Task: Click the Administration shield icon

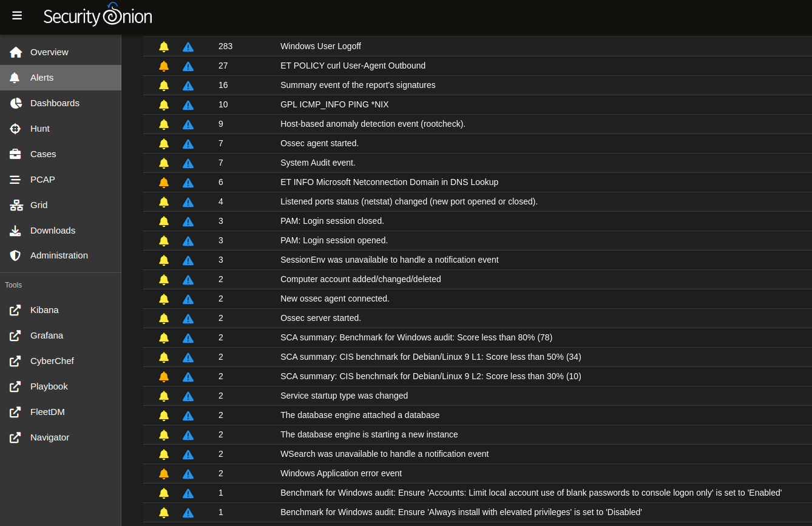Action: [15, 255]
